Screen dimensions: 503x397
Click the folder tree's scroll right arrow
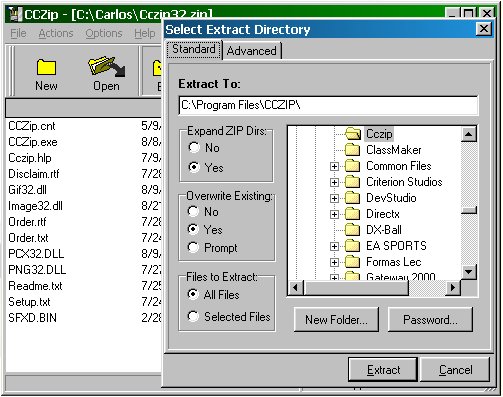[x=453, y=288]
